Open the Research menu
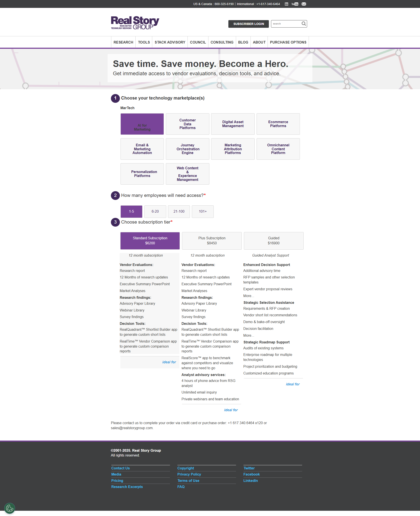The image size is (420, 516). pyautogui.click(x=123, y=42)
